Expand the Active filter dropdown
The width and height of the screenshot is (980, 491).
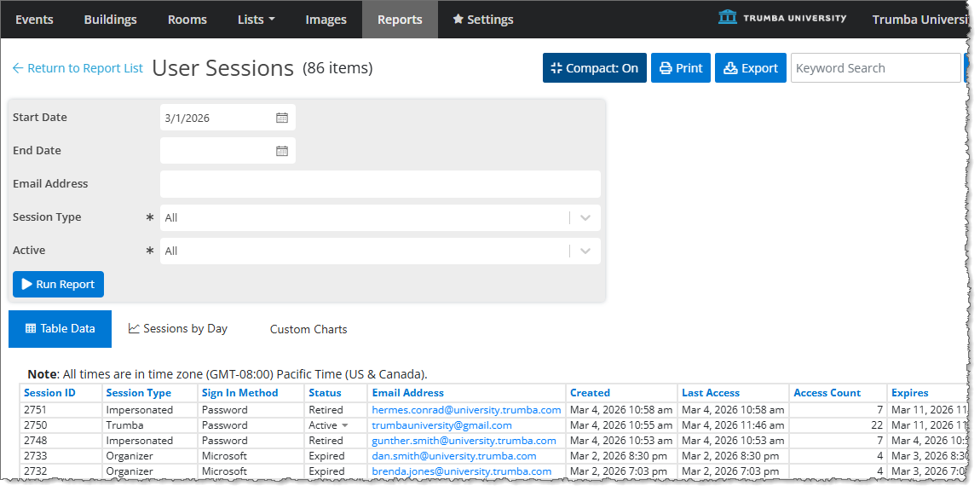point(585,251)
